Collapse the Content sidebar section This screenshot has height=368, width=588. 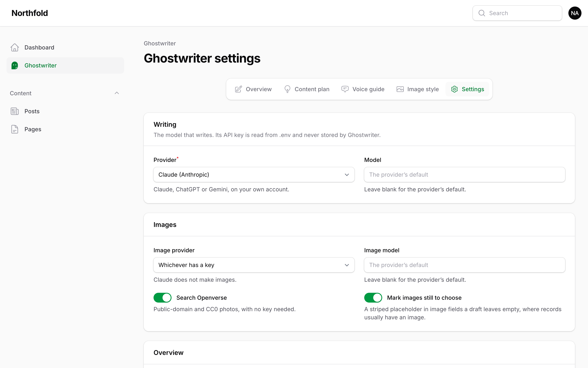[x=117, y=93]
